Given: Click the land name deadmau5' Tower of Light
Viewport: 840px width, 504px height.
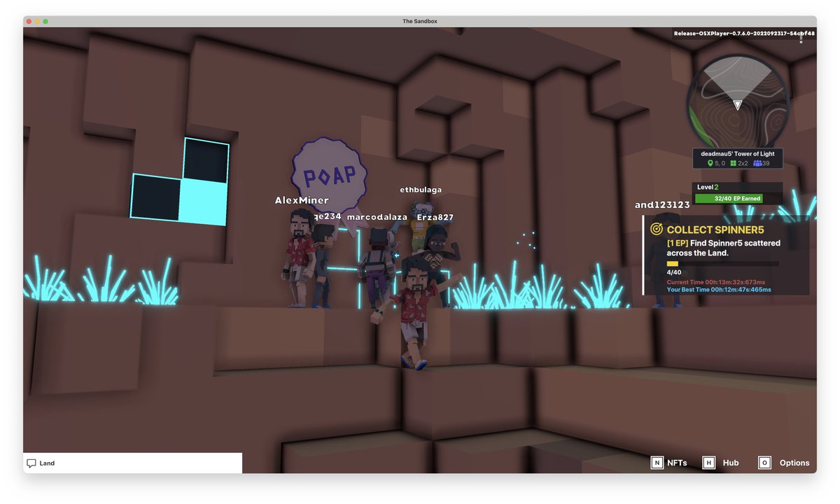Looking at the screenshot, I should (x=738, y=154).
